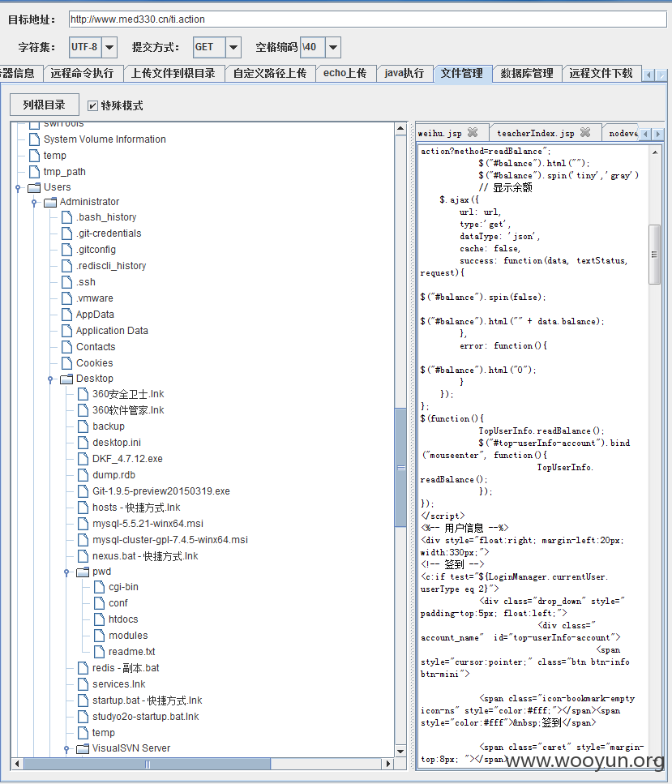Click the folder icon of Users
The height and width of the screenshot is (784, 672).
click(34, 187)
